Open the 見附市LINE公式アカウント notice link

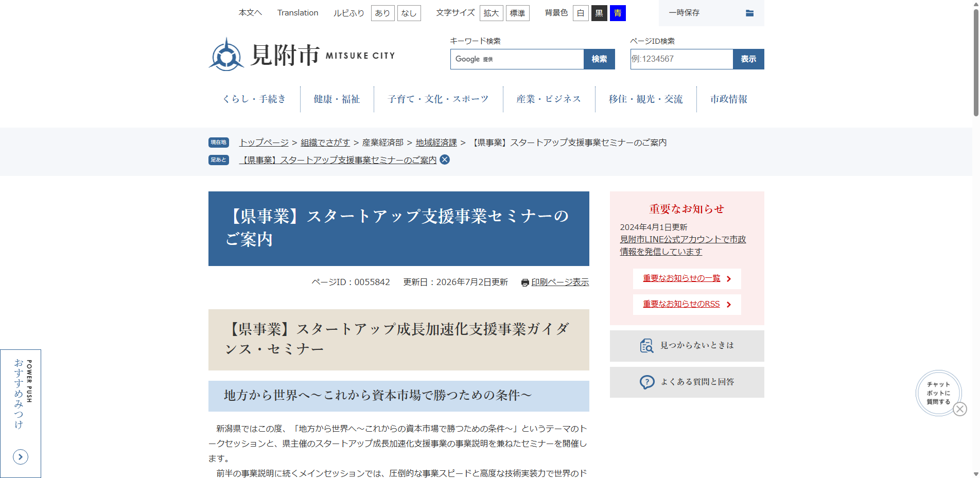[x=682, y=245]
